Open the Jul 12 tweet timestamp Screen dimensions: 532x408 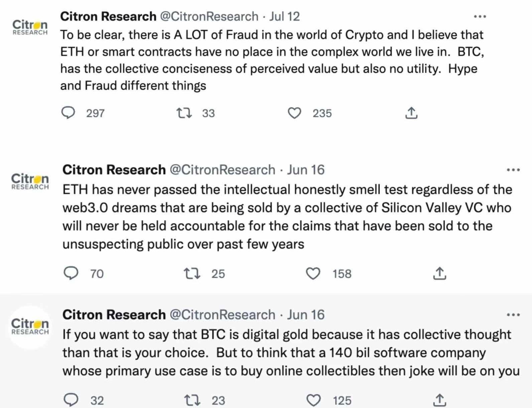(x=285, y=16)
